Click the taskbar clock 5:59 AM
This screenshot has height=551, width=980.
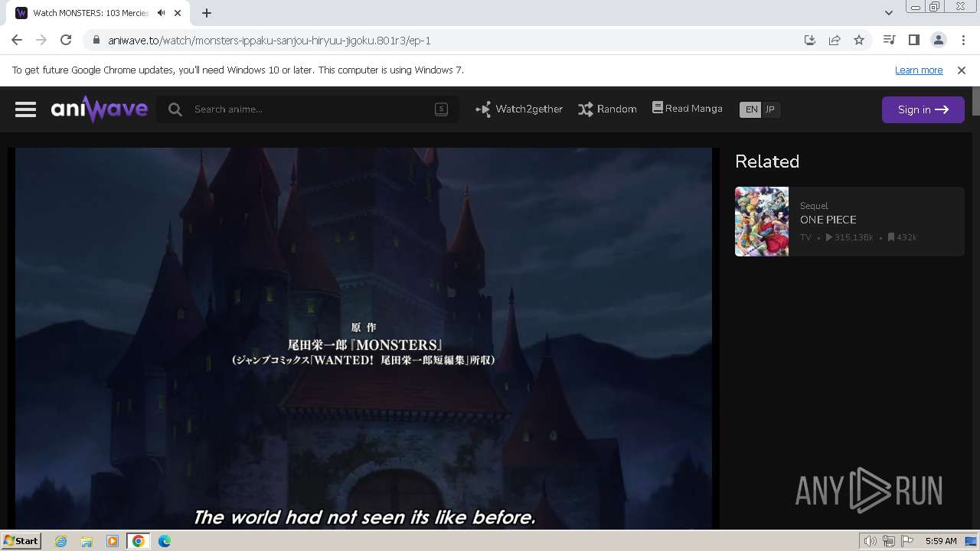(x=941, y=541)
